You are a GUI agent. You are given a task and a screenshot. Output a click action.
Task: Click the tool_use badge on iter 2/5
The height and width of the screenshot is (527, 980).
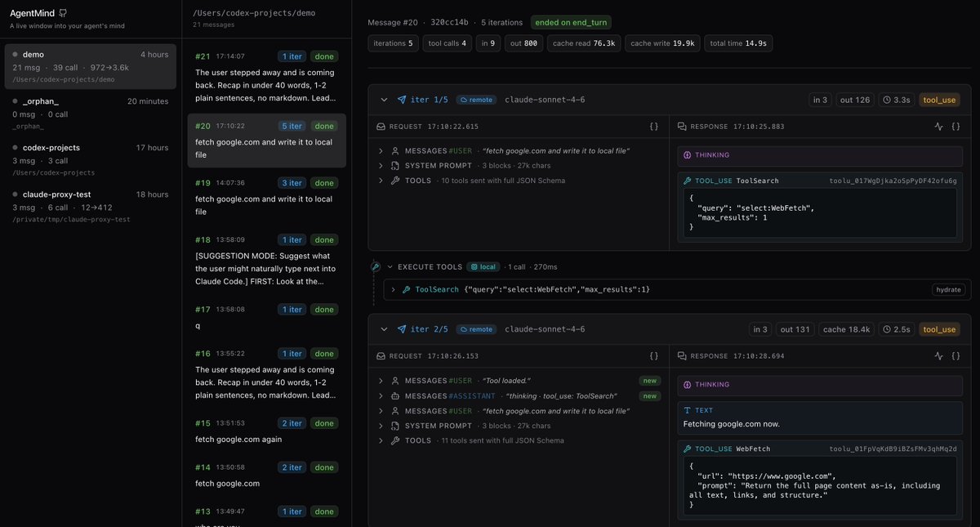click(x=938, y=329)
